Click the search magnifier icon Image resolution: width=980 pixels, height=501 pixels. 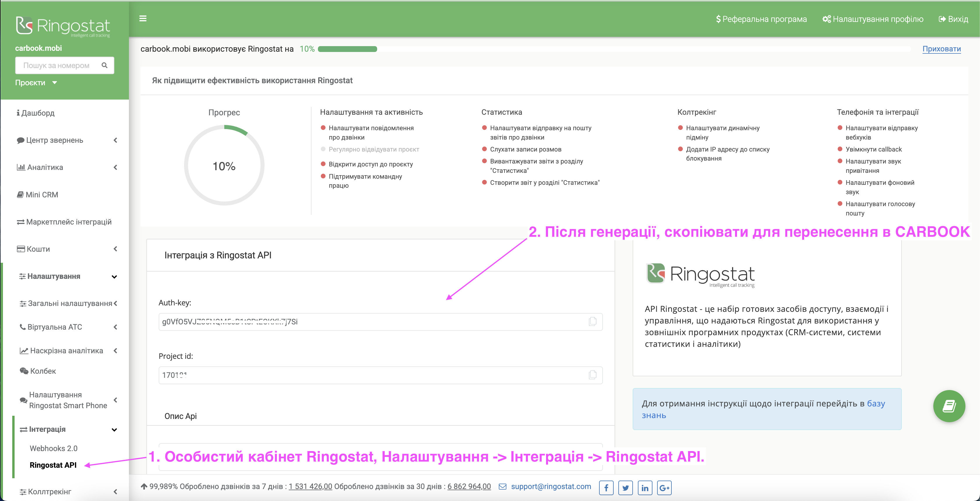click(x=104, y=65)
